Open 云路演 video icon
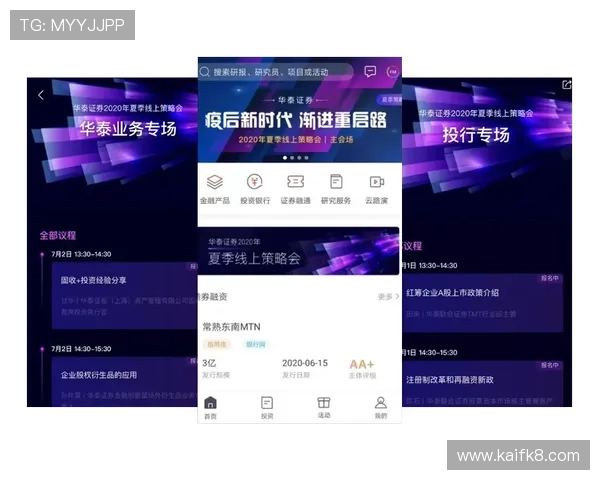The image size is (600, 480). (377, 182)
